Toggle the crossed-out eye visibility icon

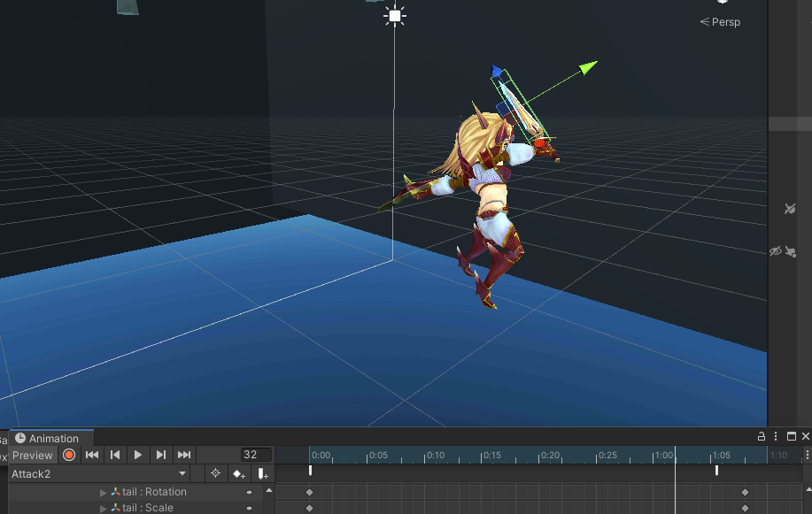coord(775,251)
